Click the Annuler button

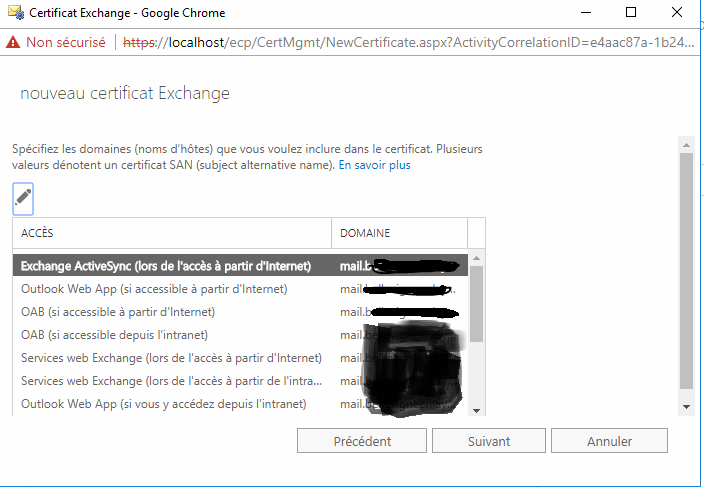point(609,441)
